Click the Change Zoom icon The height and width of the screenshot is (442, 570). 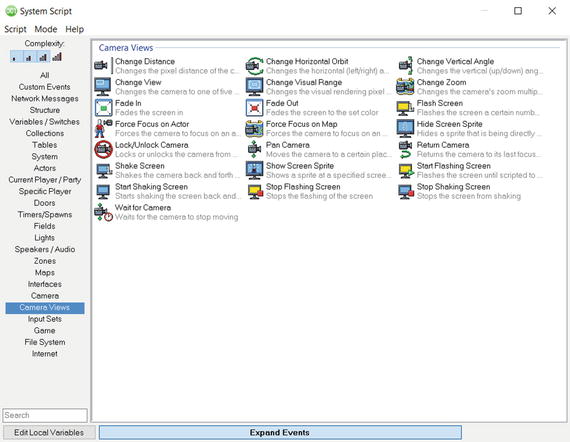(x=405, y=87)
